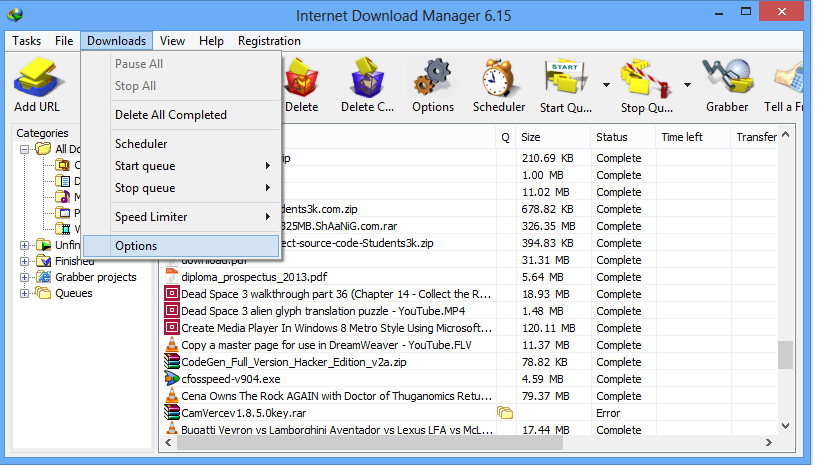Click the vertical scrollbar thumb
The height and width of the screenshot is (465, 819).
(x=785, y=355)
